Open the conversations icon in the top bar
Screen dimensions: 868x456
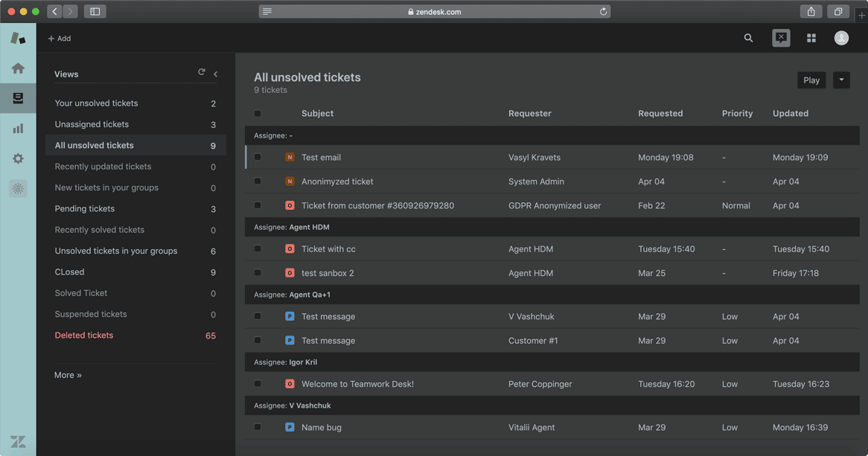[x=780, y=37]
